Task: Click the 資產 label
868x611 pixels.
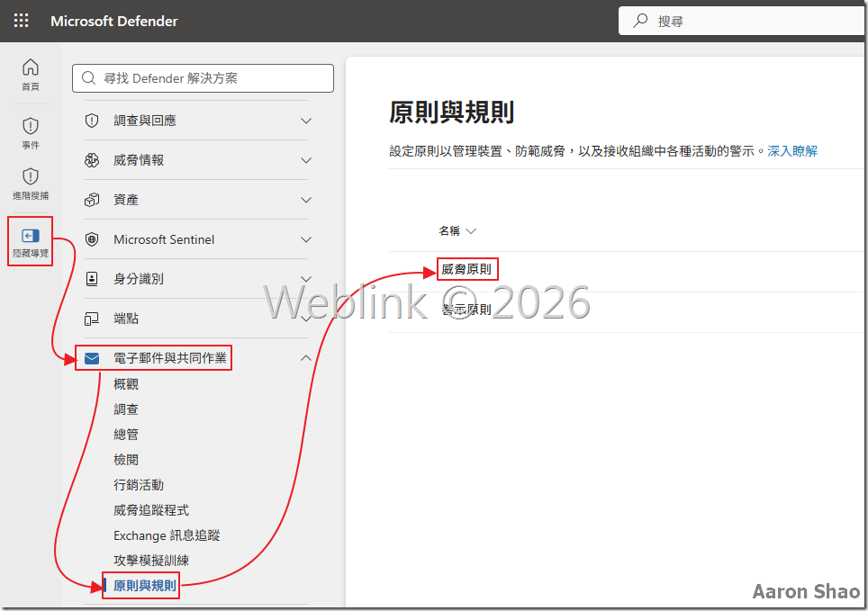Action: (x=126, y=200)
